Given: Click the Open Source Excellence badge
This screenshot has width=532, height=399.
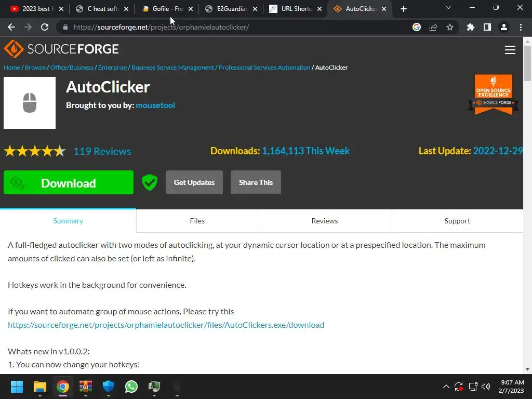Looking at the screenshot, I should click(494, 94).
